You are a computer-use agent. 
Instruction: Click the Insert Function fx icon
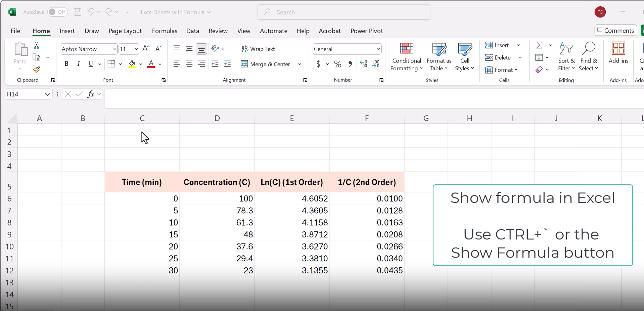(91, 94)
